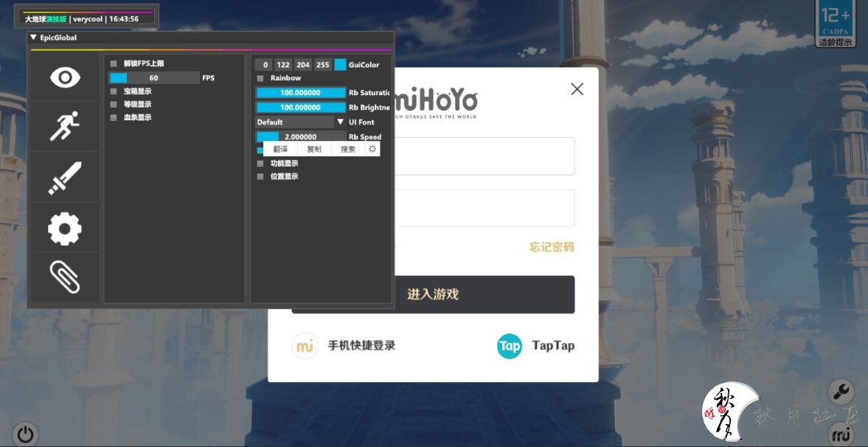Enable the 解锁FPS上限 checkbox
Screen dimensions: 868x447
pos(114,64)
